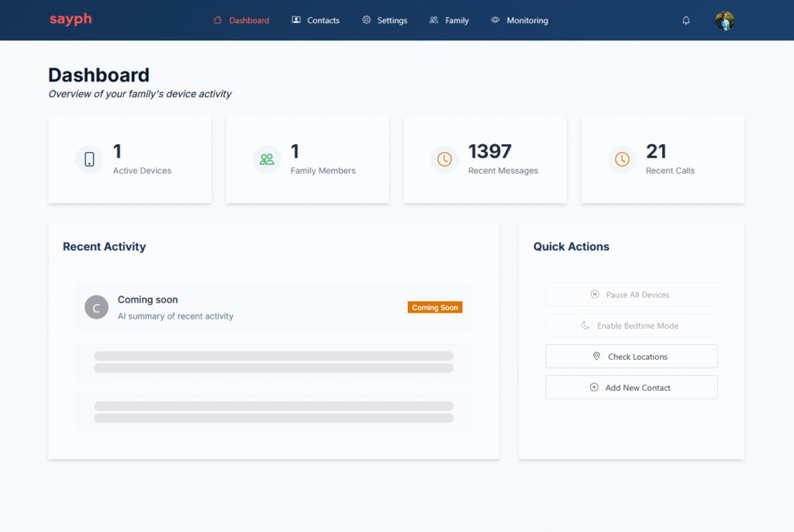Switch to the Monitoring view
The image size is (794, 532).
520,21
